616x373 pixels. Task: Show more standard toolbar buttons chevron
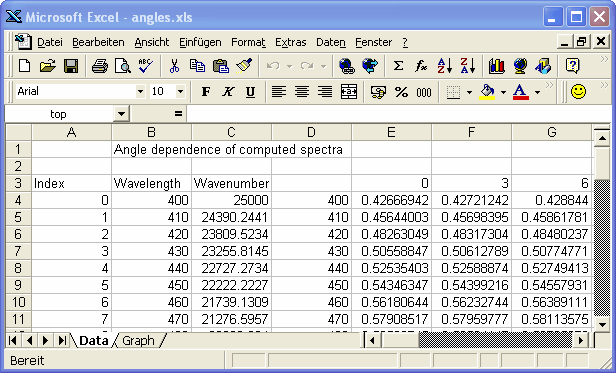pyautogui.click(x=604, y=59)
